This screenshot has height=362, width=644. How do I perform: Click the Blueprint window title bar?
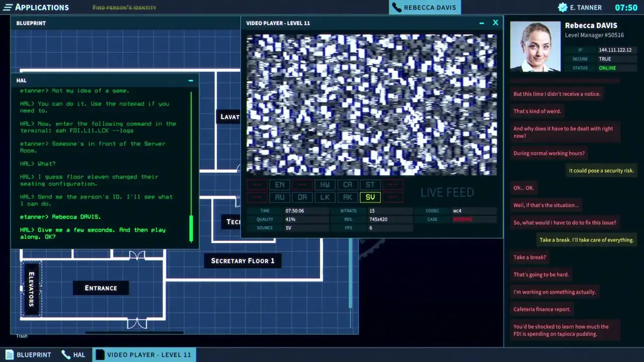tap(126, 23)
